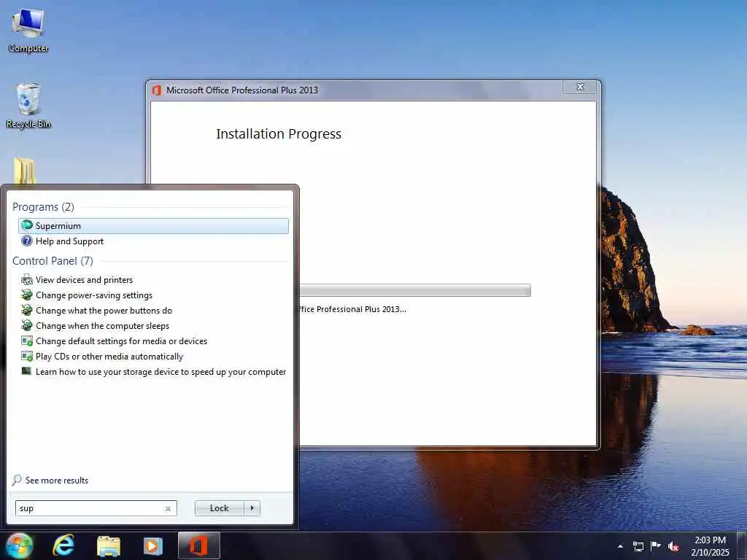Click the Supermium green icon
The width and height of the screenshot is (747, 560).
pyautogui.click(x=27, y=225)
